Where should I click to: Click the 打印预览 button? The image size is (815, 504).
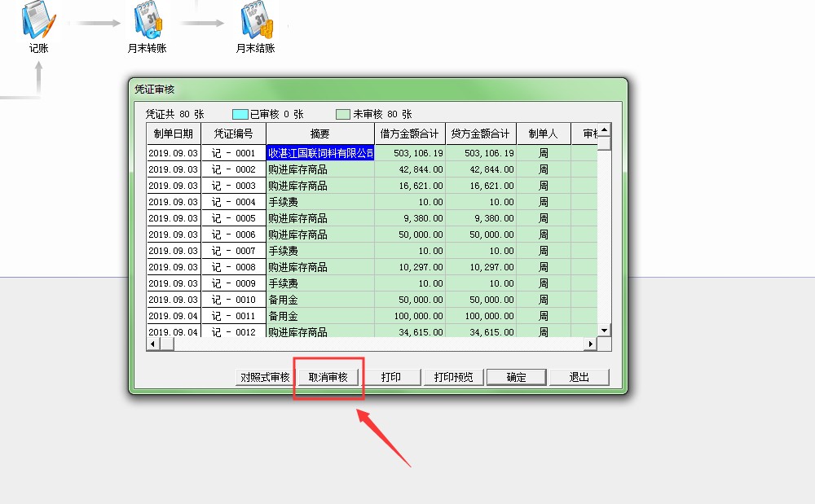454,377
